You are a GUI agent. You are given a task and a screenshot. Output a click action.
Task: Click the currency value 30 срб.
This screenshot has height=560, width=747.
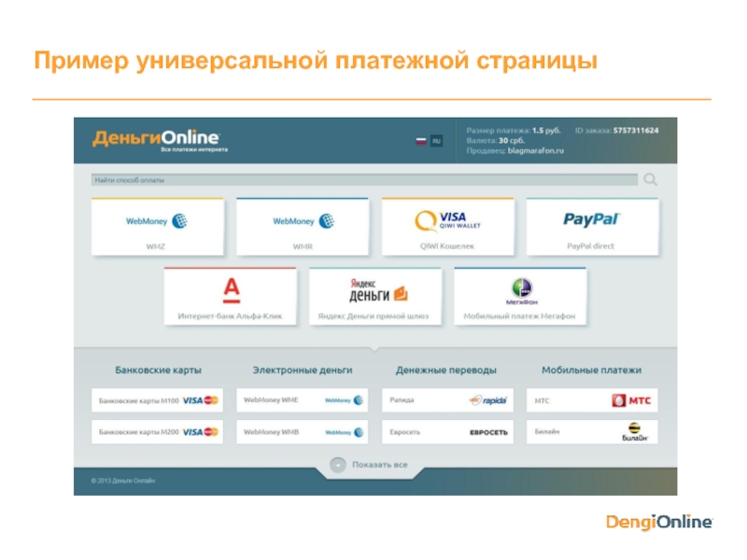(x=512, y=141)
